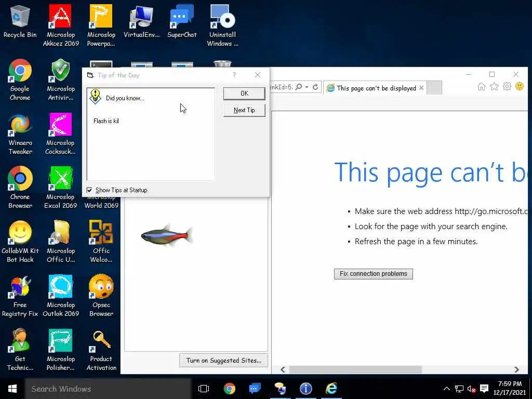The image size is (532, 399).
Task: Open the Windows Start menu
Action: pyautogui.click(x=12, y=389)
